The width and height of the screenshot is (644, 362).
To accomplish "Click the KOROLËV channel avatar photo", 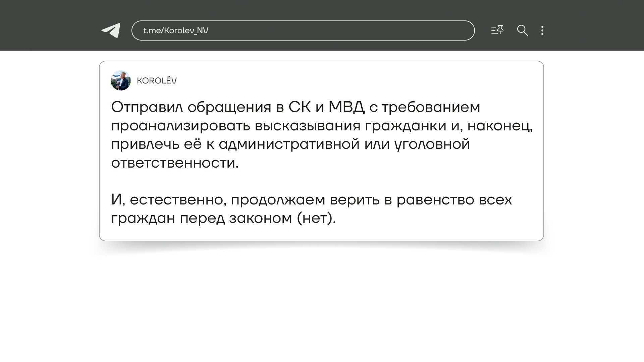I will click(121, 80).
